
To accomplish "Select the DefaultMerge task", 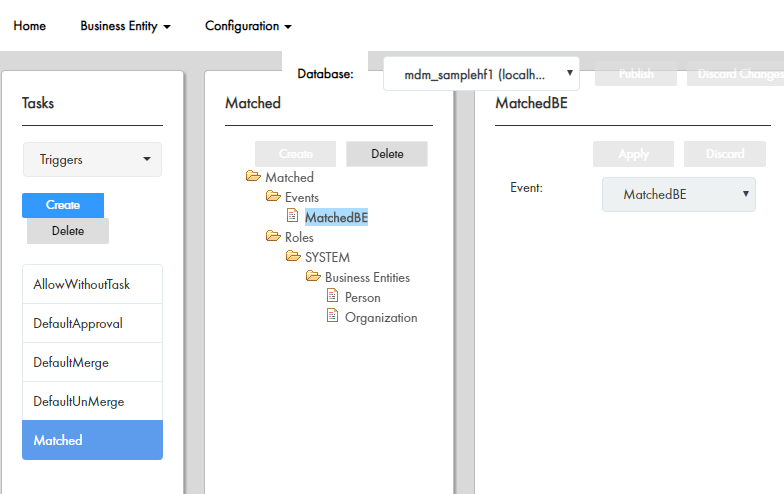I will (x=92, y=362).
